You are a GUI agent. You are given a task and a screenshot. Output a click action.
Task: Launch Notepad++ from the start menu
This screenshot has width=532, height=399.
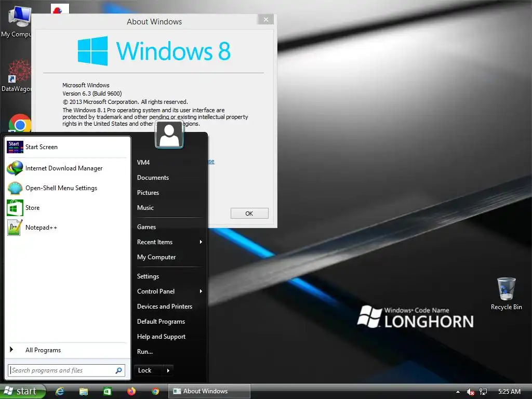coord(15,228)
